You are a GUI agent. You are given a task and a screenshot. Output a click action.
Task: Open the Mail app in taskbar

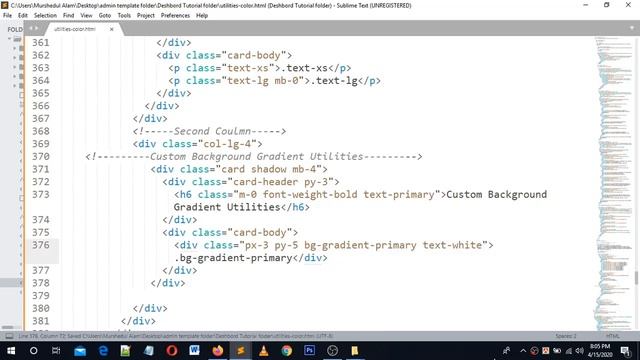pos(80,351)
